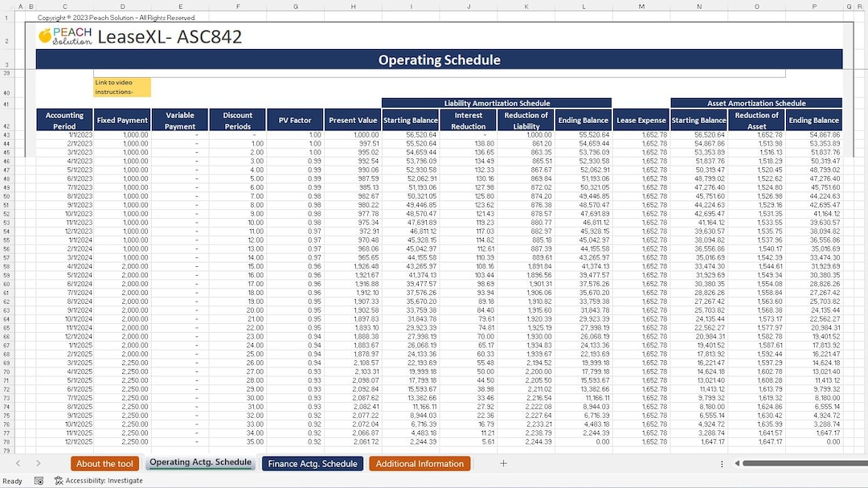Screen dimensions: 868x488
Task: Switch to the Finance Actg. Schedule tab
Action: [312, 464]
